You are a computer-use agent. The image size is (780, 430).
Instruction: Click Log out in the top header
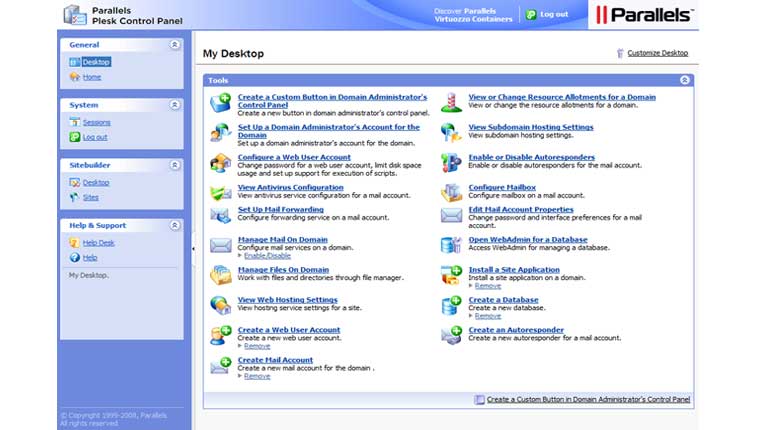pyautogui.click(x=554, y=14)
